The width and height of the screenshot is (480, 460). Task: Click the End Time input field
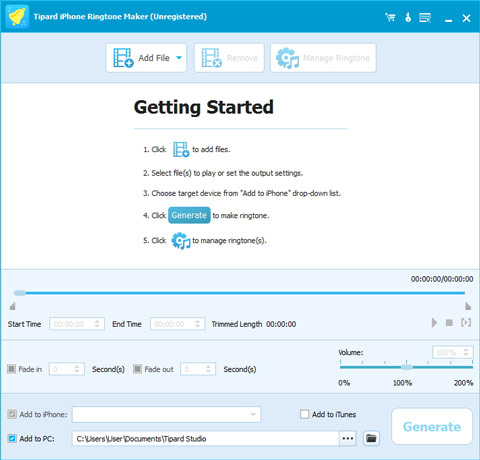pyautogui.click(x=178, y=324)
